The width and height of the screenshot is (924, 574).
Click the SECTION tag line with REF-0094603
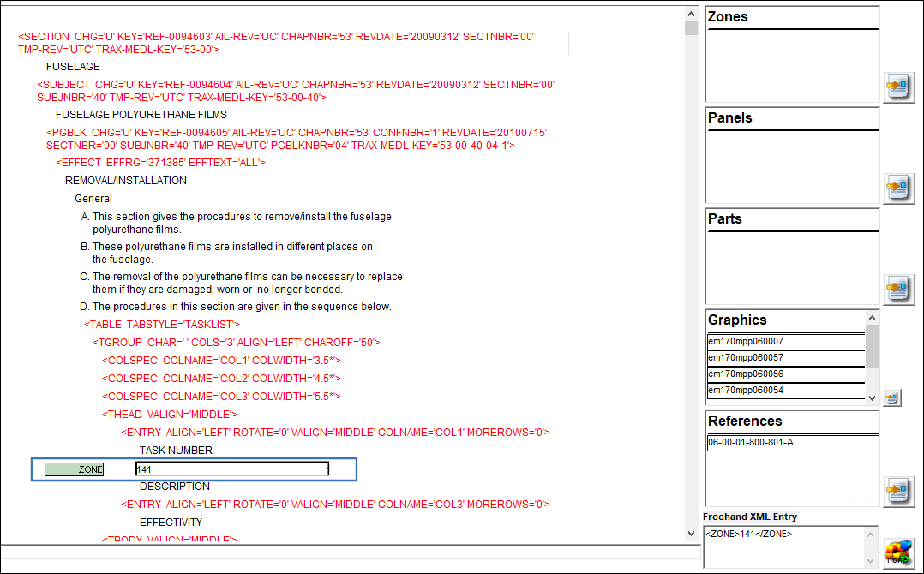tap(276, 43)
